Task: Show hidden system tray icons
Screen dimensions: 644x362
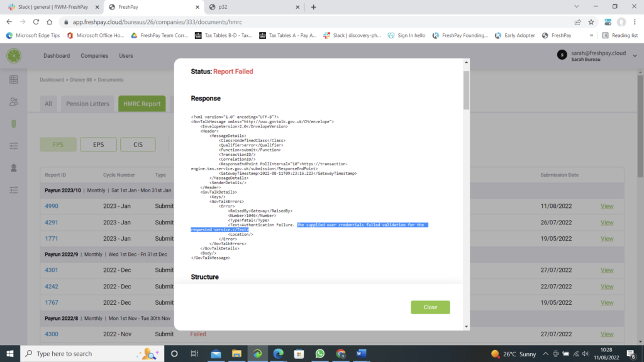Action: [545, 354]
